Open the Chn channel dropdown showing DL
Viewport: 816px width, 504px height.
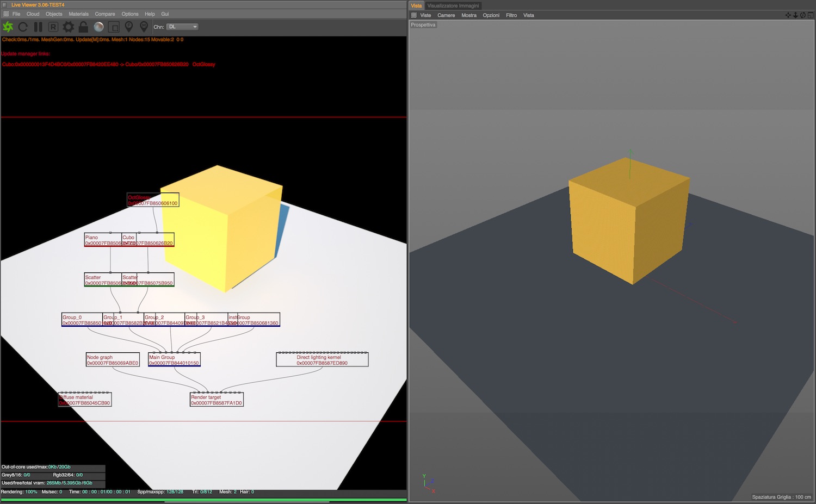click(182, 27)
